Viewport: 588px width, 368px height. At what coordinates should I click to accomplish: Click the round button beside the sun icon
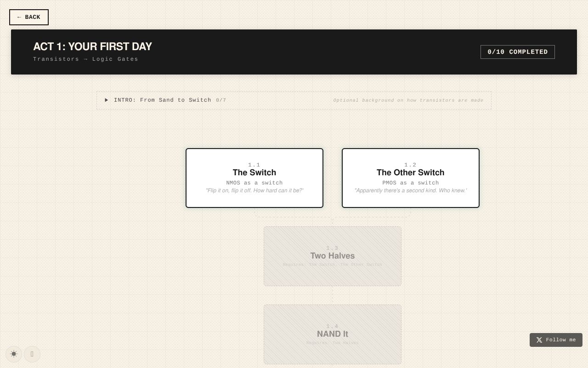[x=32, y=354]
